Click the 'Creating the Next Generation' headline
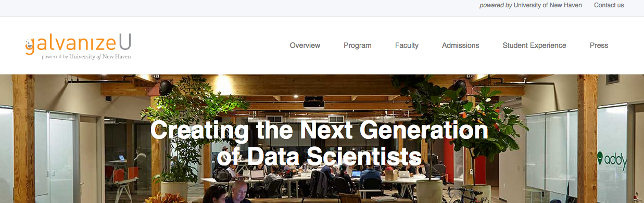644x203 pixels. tap(319, 130)
